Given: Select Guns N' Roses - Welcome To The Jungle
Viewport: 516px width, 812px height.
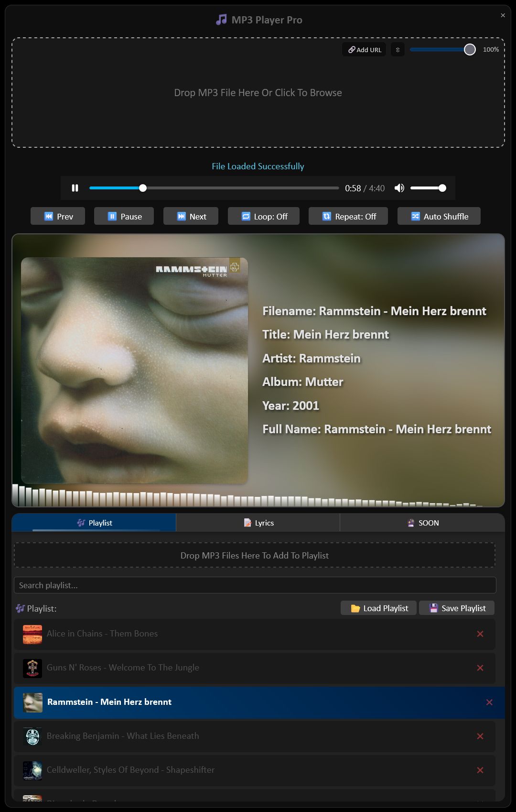Looking at the screenshot, I should point(255,668).
